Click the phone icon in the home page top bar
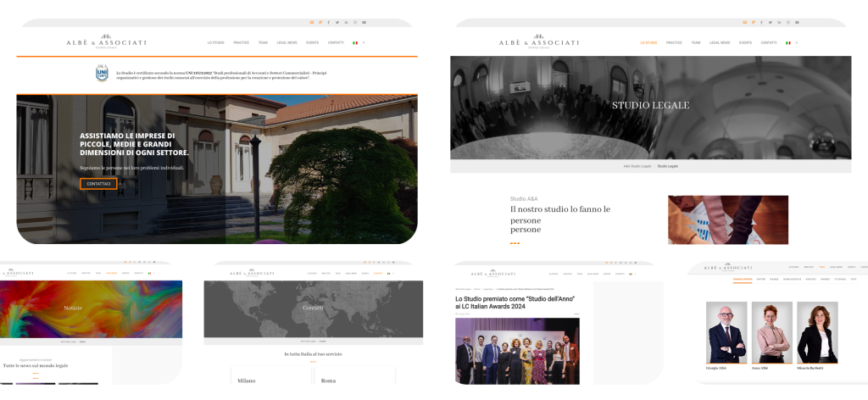868x400 pixels. (320, 22)
